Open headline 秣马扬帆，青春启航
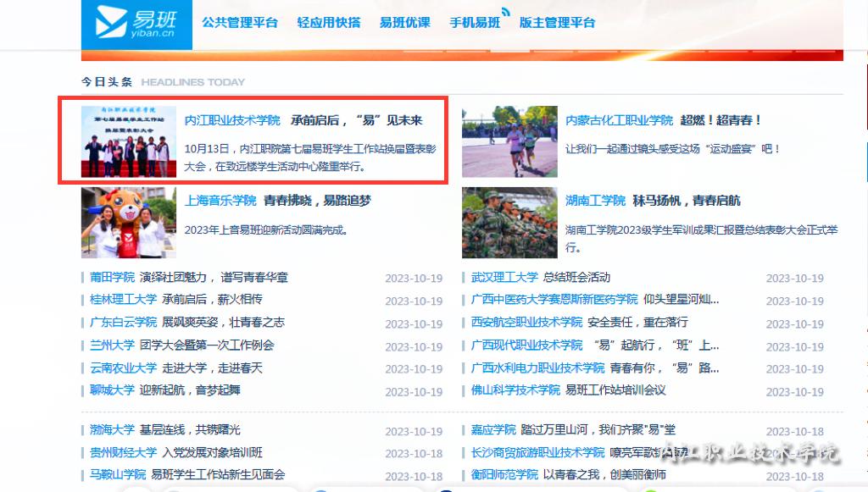868x492 pixels. (687, 201)
